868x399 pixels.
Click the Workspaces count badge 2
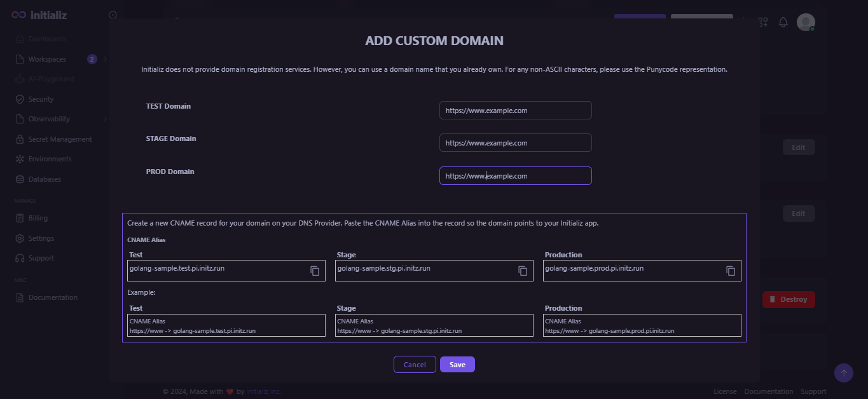pyautogui.click(x=92, y=59)
